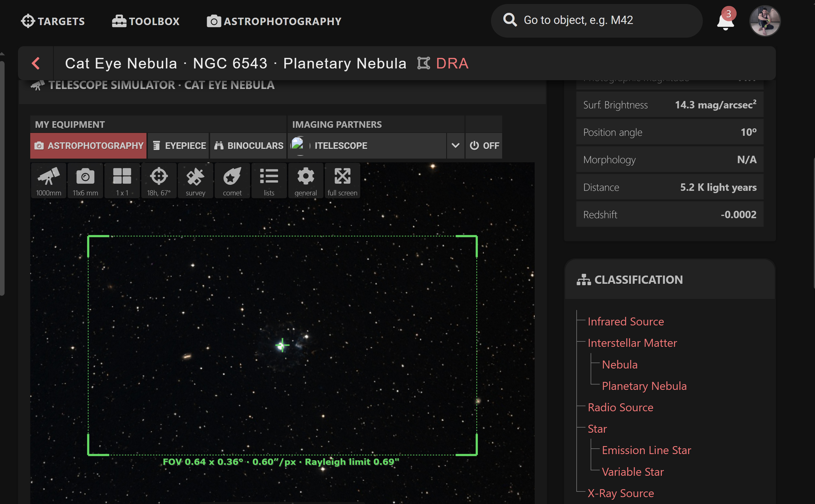Toggle the imaging partner OFF power button
Viewport: 815px width, 504px height.
(x=484, y=146)
